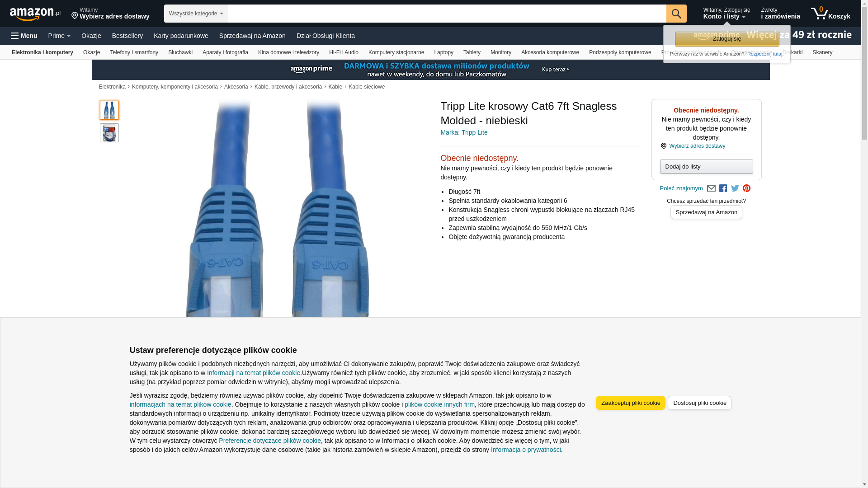Open the Marka: Tripp Lite link

[x=464, y=132]
